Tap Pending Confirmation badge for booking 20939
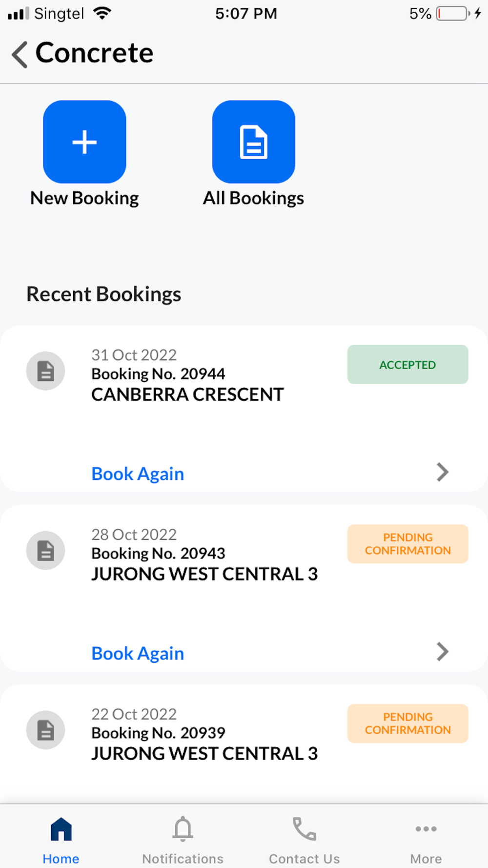The height and width of the screenshot is (868, 488). pyautogui.click(x=407, y=723)
